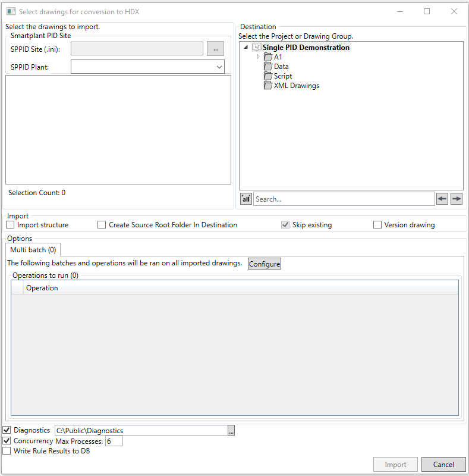Screen dimensions: 469x476
Task: Click the next search result arrow
Action: (456, 199)
